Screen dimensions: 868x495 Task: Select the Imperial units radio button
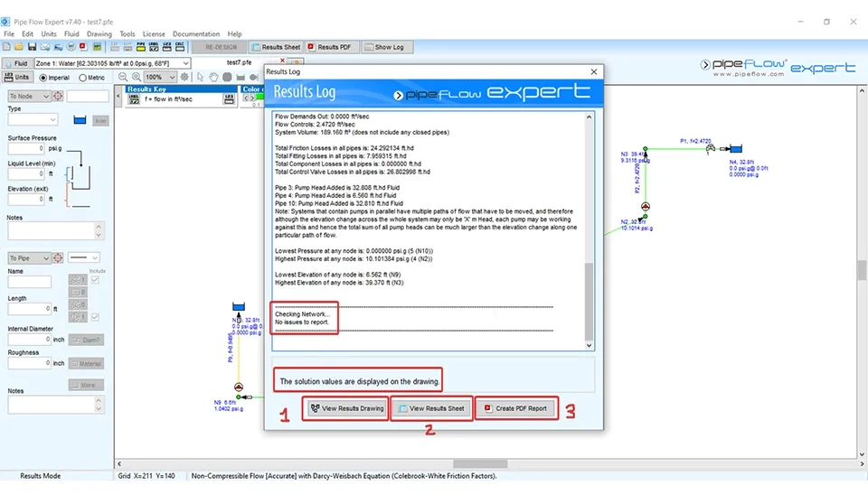click(42, 78)
